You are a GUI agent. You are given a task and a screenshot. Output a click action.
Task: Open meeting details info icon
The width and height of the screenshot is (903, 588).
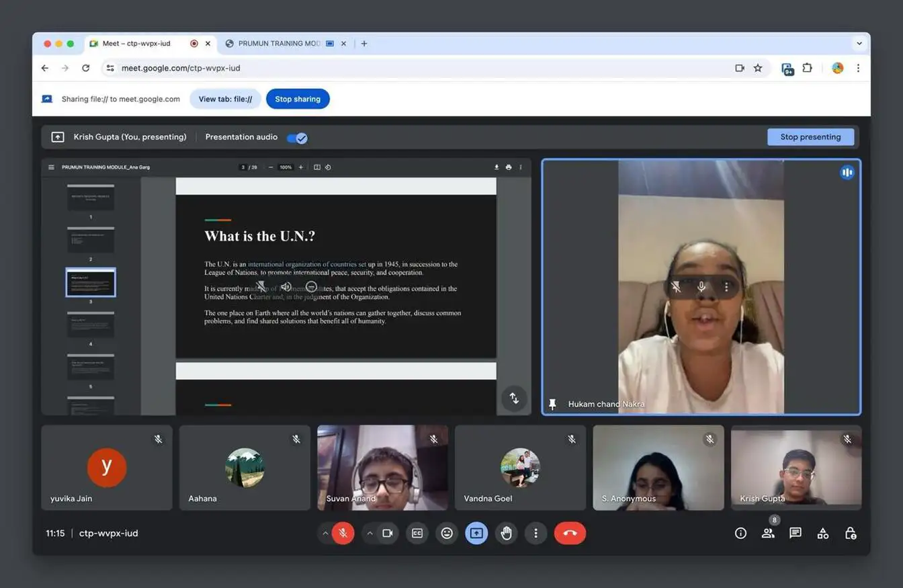(740, 533)
